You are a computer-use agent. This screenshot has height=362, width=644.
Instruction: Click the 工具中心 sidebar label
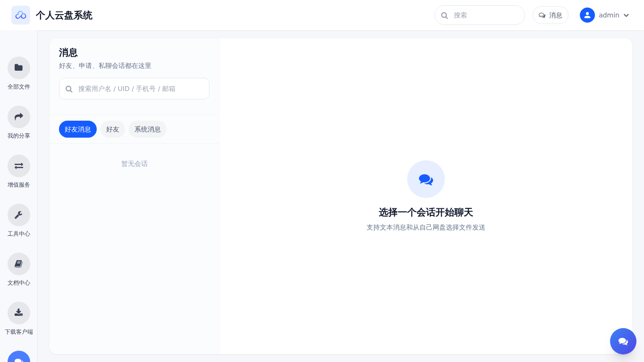point(19,234)
